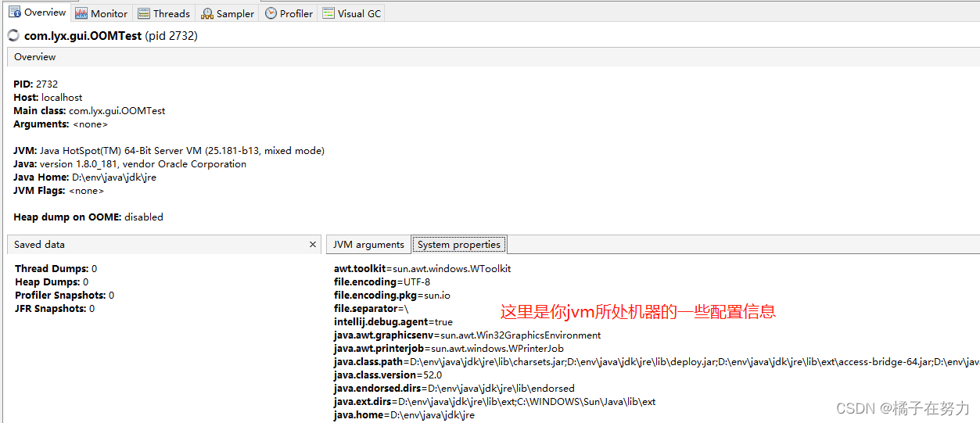
Task: Click the Host: localhost line
Action: pyautogui.click(x=48, y=98)
